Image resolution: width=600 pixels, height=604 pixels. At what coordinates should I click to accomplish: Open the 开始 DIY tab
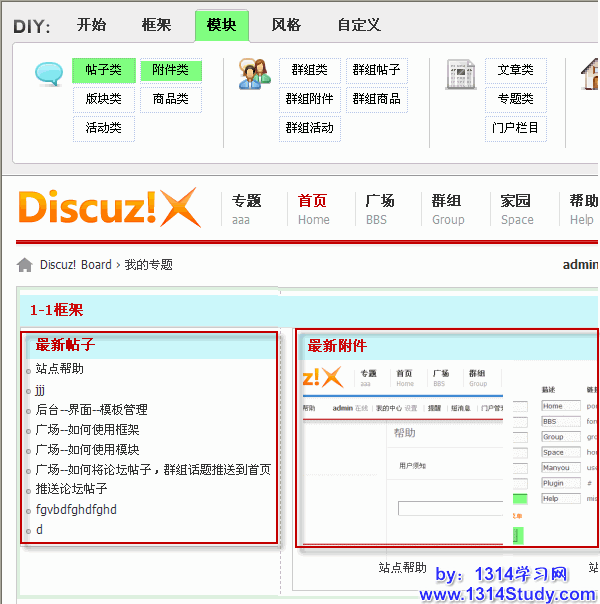(92, 25)
